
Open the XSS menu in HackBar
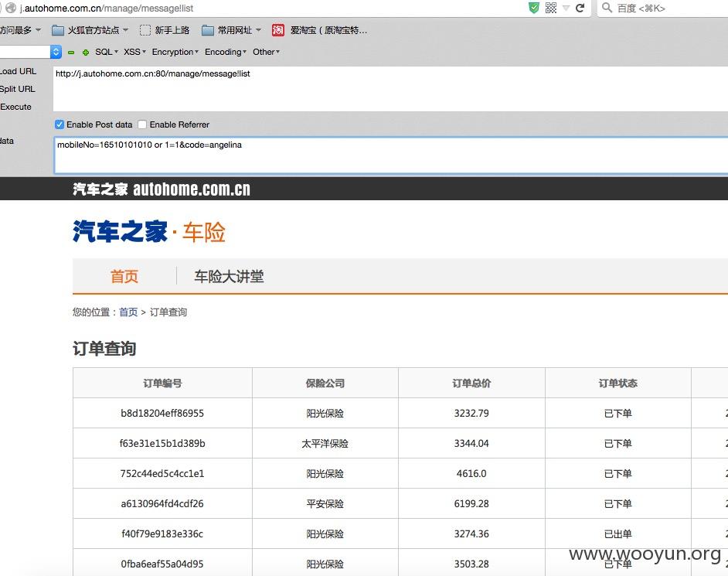(x=134, y=52)
